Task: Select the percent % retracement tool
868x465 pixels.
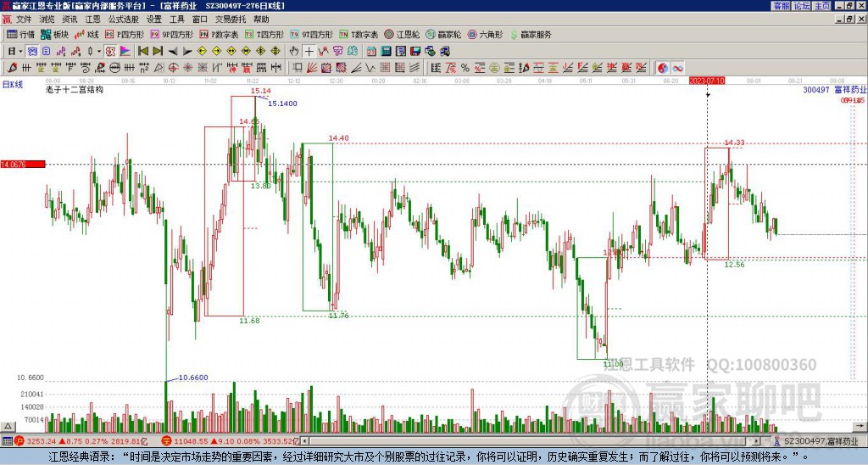Action: point(465,68)
